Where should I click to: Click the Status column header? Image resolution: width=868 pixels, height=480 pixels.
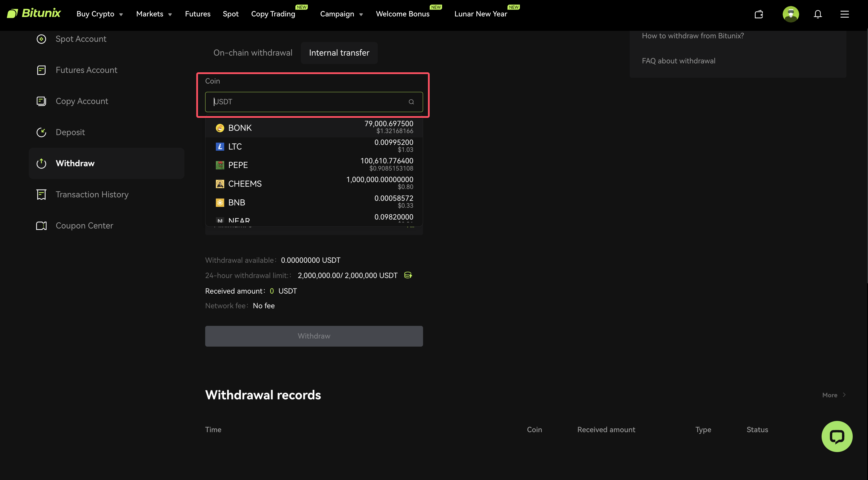point(757,430)
